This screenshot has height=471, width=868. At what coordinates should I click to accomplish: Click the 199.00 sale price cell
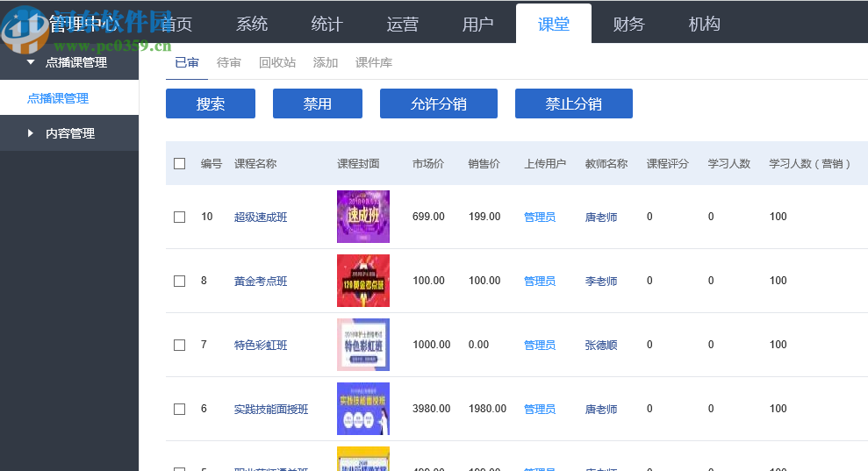coord(484,217)
